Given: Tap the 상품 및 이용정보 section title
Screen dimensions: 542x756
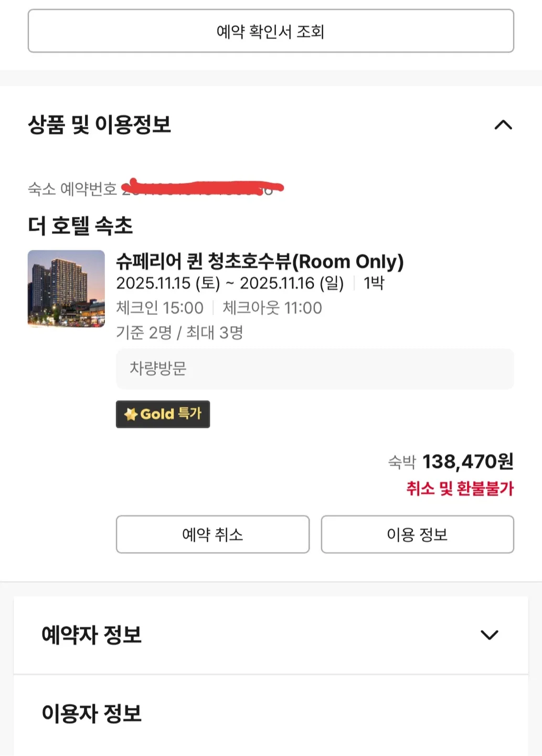Looking at the screenshot, I should (100, 125).
